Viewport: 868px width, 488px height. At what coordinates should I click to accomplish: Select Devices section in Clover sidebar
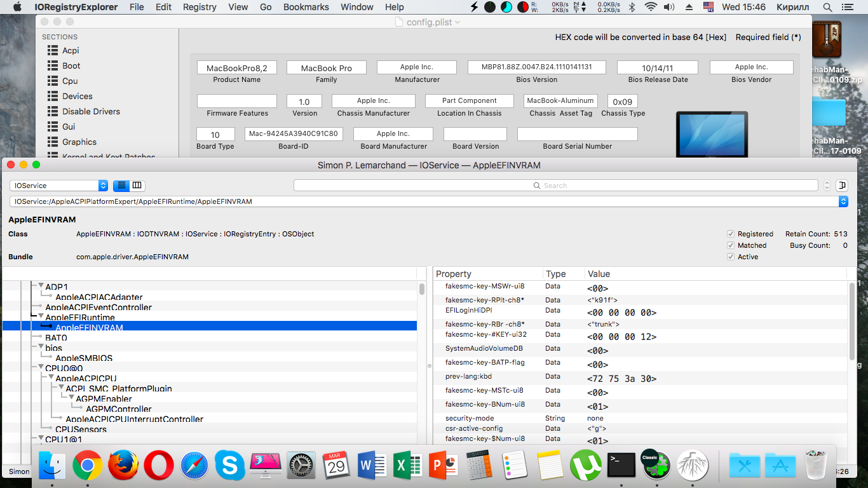click(x=78, y=97)
